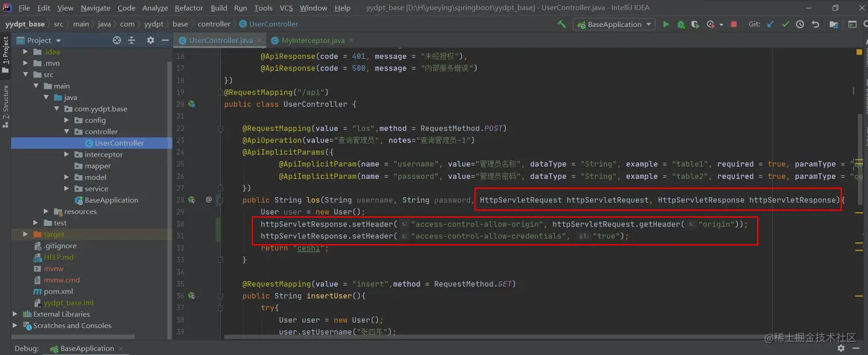The height and width of the screenshot is (355, 868).
Task: Open the 1: Project side tool tab
Action: point(5,55)
